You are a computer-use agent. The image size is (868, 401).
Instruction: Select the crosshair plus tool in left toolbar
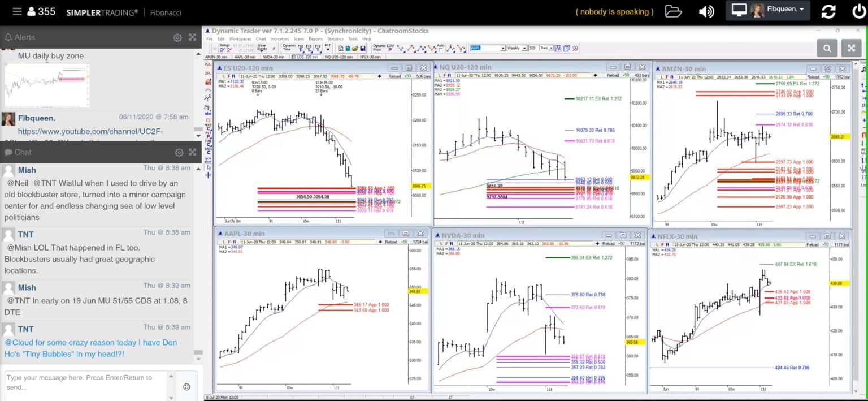coord(208,175)
